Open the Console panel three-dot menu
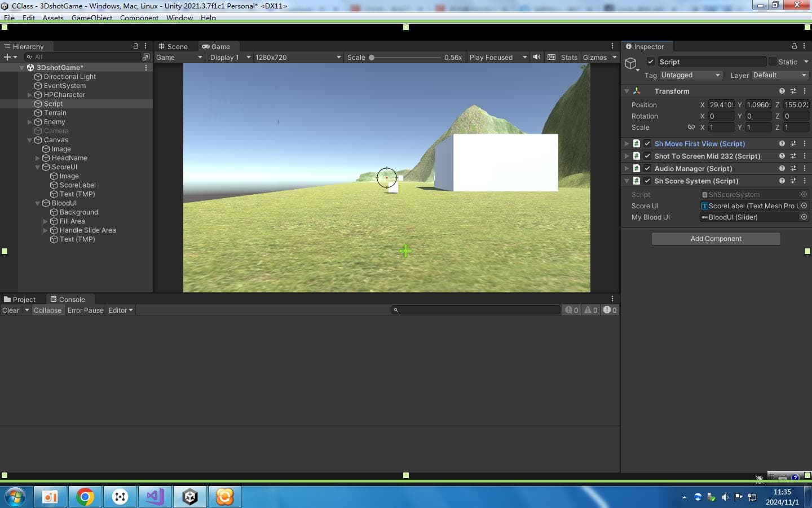The height and width of the screenshot is (508, 812). [x=612, y=299]
